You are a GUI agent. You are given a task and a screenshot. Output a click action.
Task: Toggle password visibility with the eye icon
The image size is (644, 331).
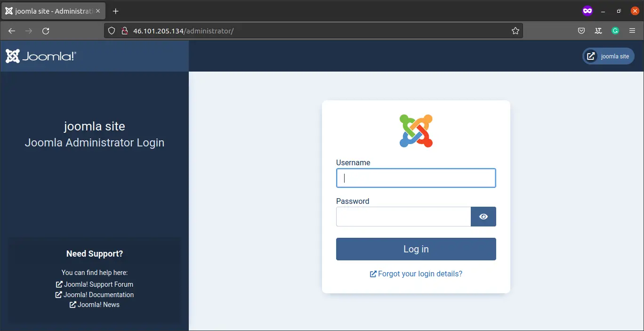coord(483,217)
